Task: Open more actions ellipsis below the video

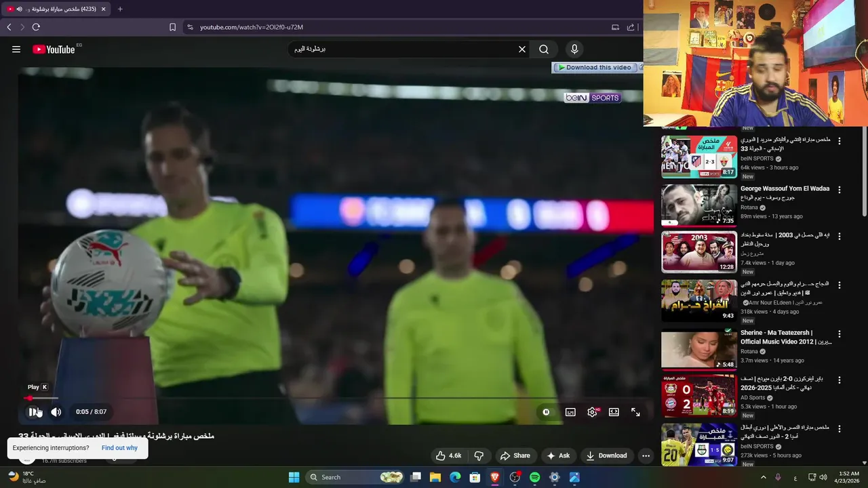Action: click(646, 455)
